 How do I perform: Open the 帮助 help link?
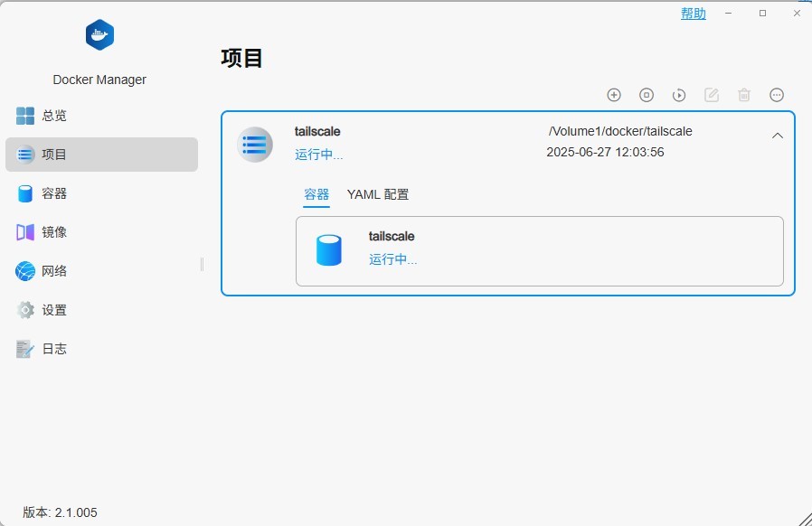(694, 14)
